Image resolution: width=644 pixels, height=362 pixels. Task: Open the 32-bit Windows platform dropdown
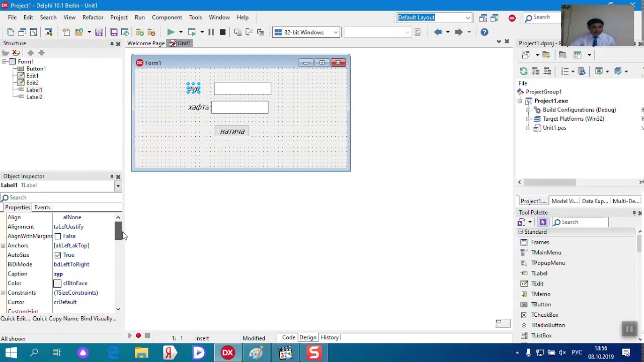[x=336, y=32]
